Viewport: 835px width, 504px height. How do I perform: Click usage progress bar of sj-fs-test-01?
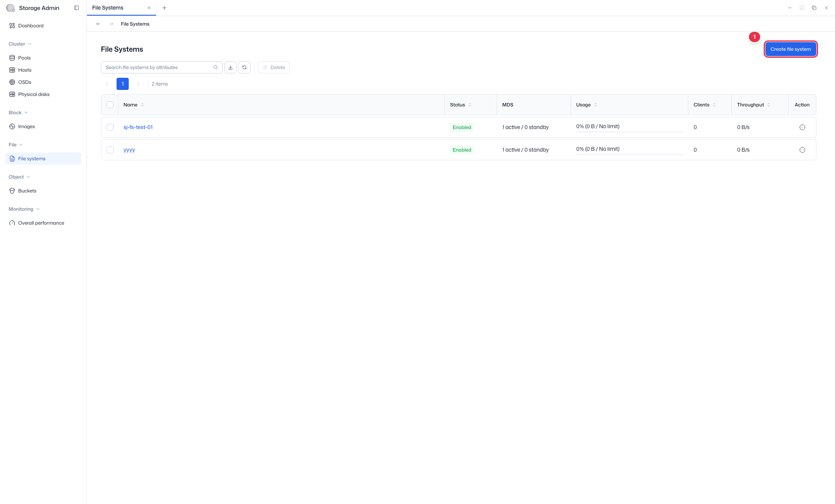[x=629, y=132]
